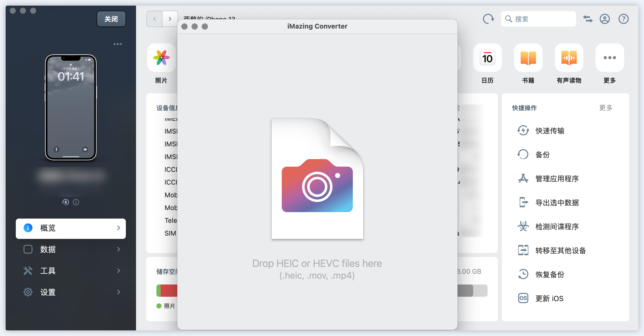644x336 pixels.
Task: Click the Detect Spyware (检测间谍程序) label
Action: (x=557, y=227)
